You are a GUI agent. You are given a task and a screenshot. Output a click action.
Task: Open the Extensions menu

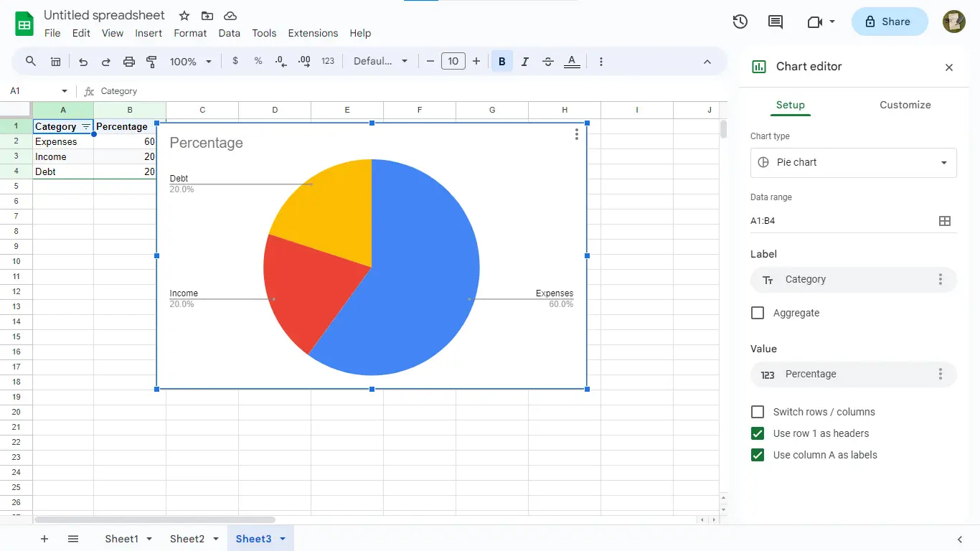coord(313,33)
